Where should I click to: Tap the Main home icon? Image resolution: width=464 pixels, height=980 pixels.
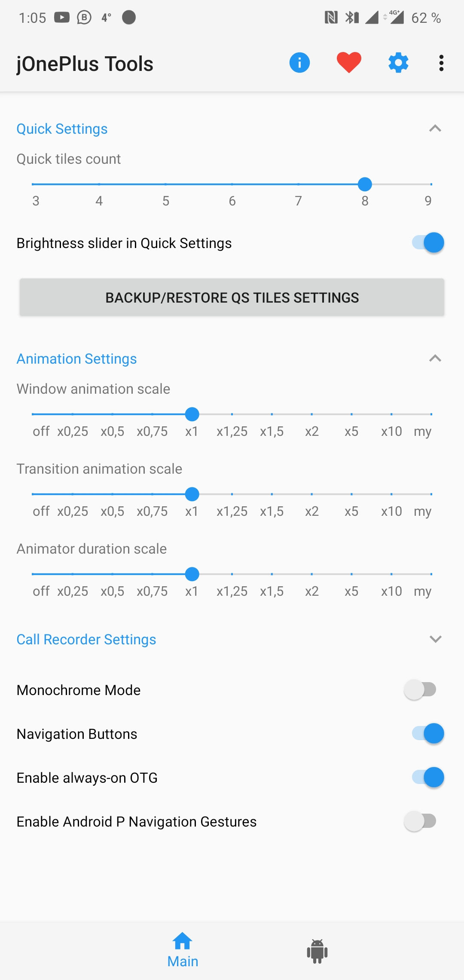(x=183, y=941)
